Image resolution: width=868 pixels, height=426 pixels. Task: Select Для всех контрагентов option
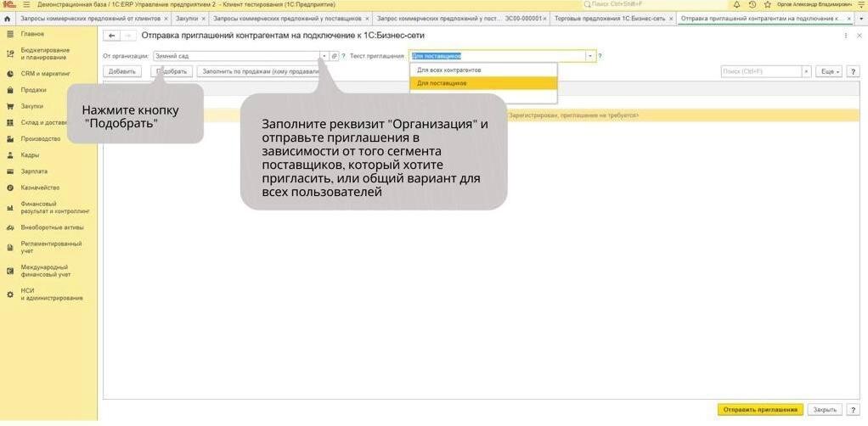coord(482,70)
